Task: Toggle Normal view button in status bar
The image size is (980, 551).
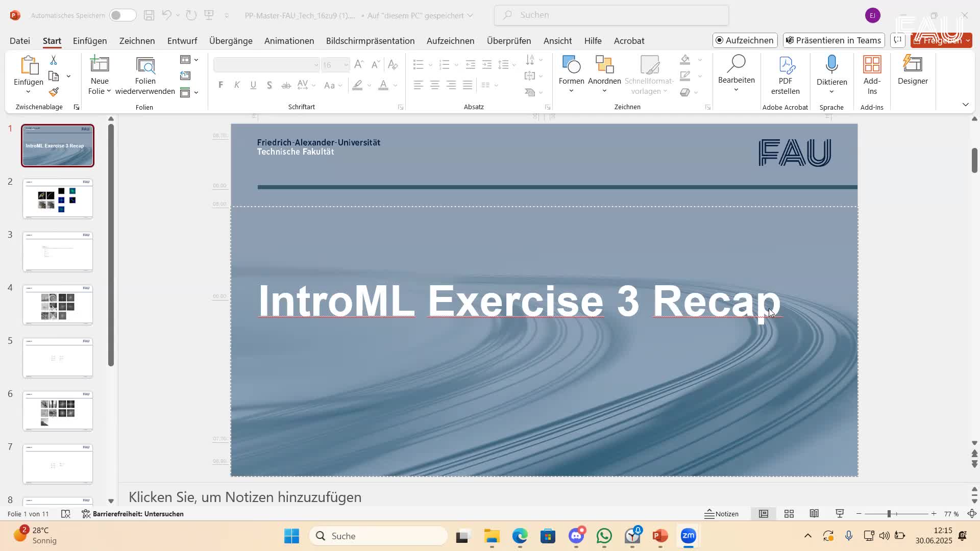Action: pyautogui.click(x=764, y=514)
